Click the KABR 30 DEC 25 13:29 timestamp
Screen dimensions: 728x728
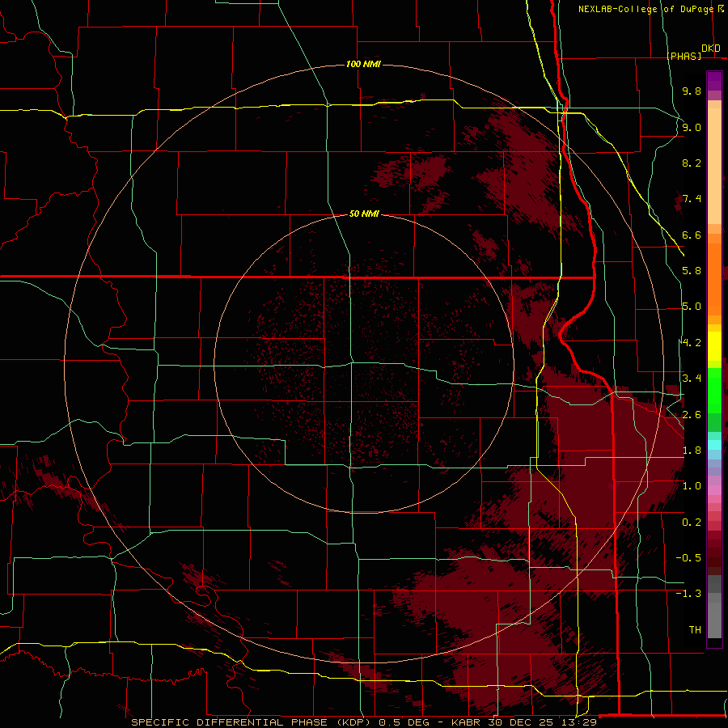(523, 722)
